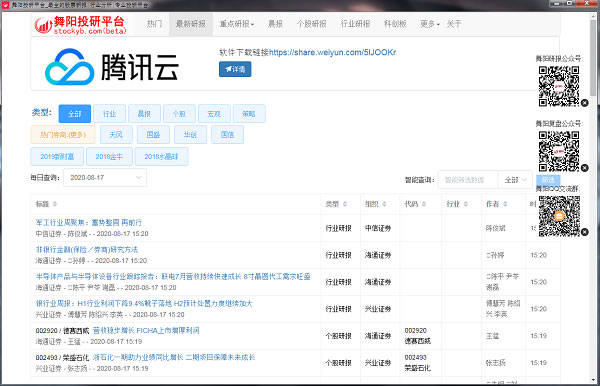Expand the 重点研报 navigation dropdown
Image resolution: width=600 pixels, height=386 pixels.
click(236, 24)
